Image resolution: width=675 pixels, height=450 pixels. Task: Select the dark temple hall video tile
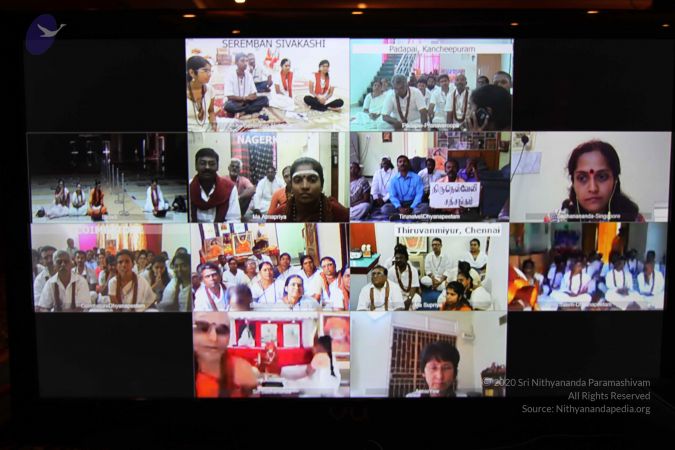(107, 177)
